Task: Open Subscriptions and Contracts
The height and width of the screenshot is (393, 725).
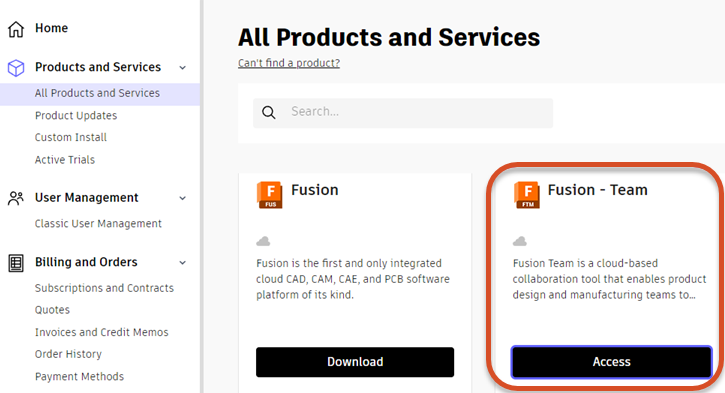Action: pos(104,288)
